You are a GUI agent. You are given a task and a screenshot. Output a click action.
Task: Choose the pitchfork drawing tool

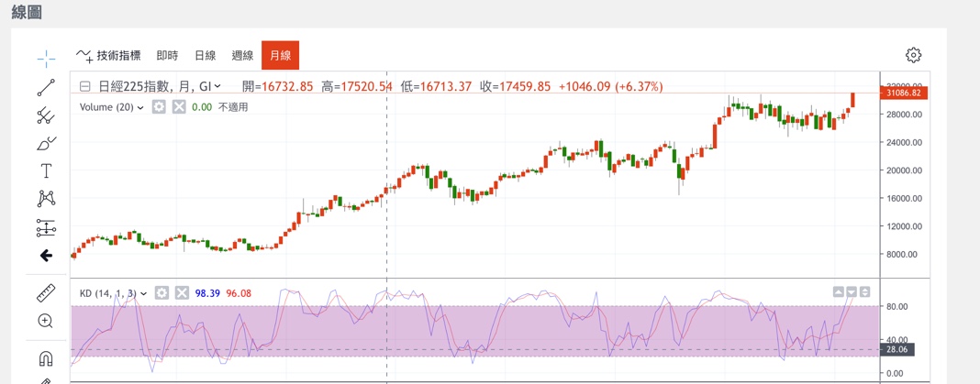(x=46, y=115)
